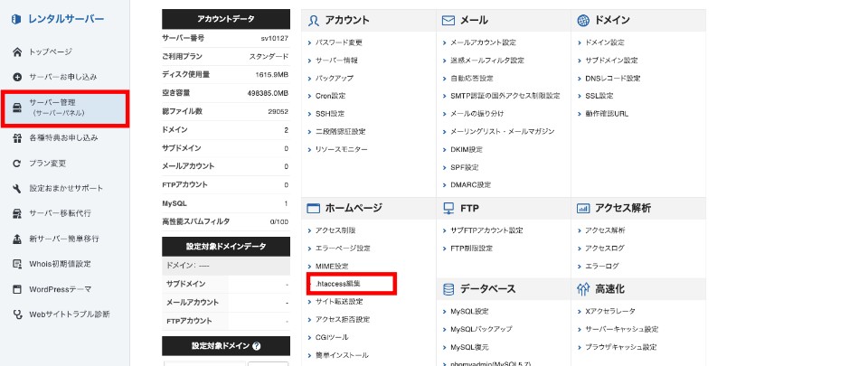Click the browser icon in ホームページ header
Viewport: 868px width, 366px height.
[x=314, y=209]
